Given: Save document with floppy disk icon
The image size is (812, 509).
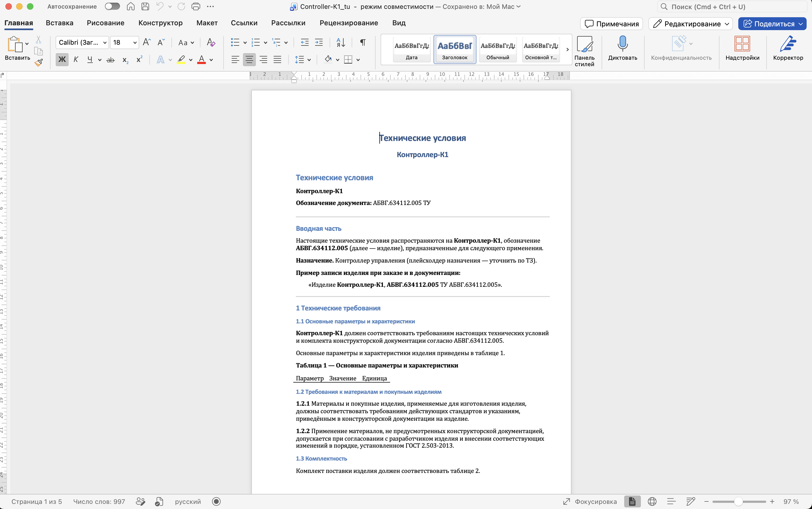Looking at the screenshot, I should pyautogui.click(x=145, y=6).
